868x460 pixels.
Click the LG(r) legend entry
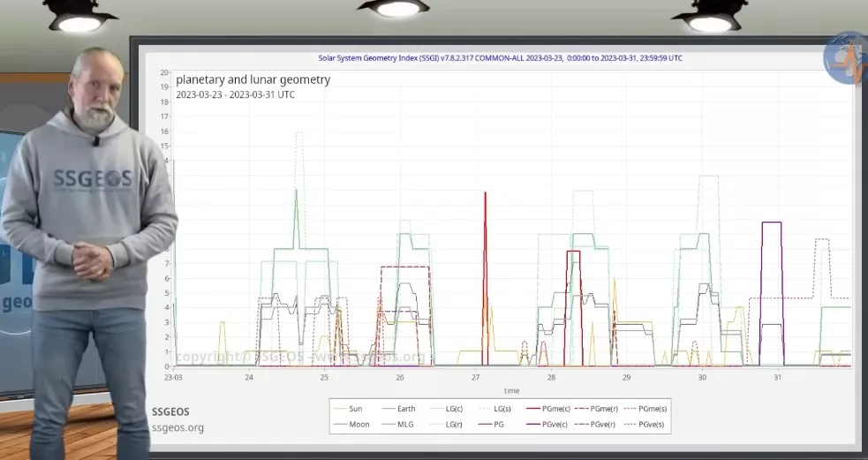click(x=455, y=425)
